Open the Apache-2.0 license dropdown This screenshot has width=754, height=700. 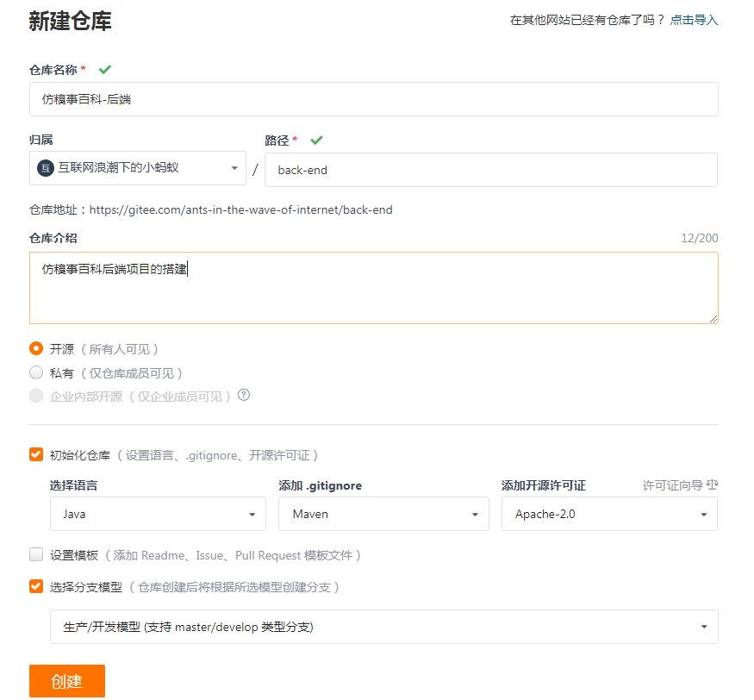609,514
